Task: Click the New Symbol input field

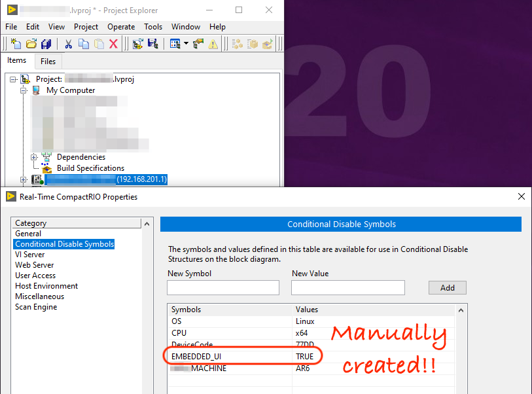Action: coord(223,288)
